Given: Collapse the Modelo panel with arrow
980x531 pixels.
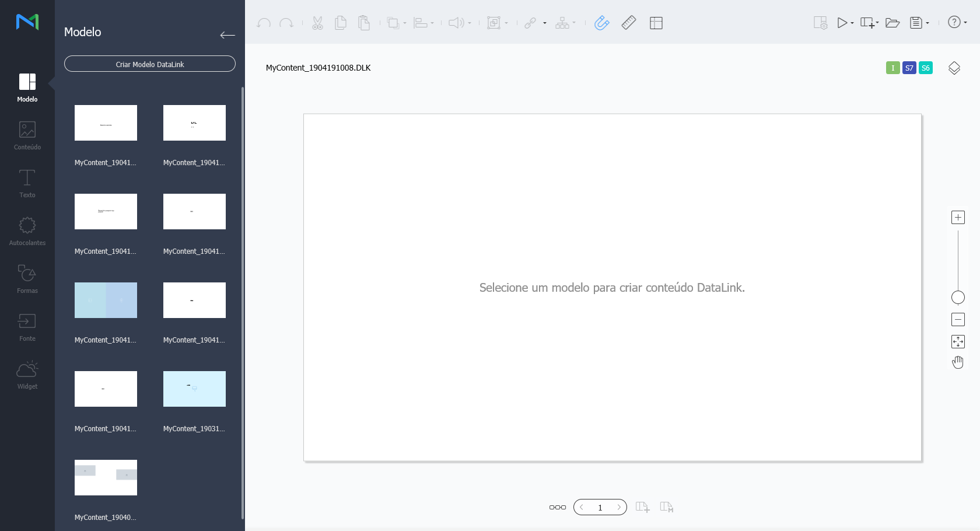Looking at the screenshot, I should [x=228, y=35].
